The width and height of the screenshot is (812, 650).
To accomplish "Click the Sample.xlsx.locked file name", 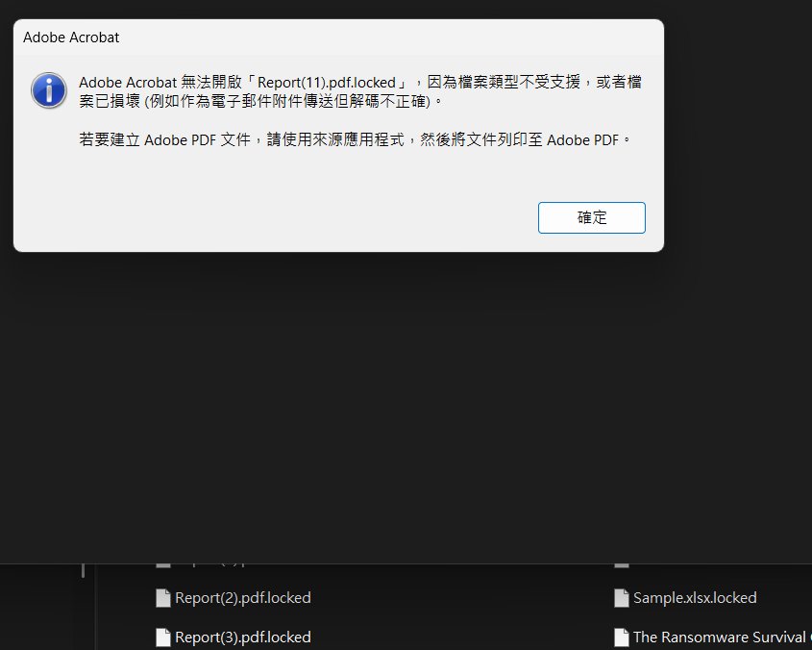I will point(694,598).
